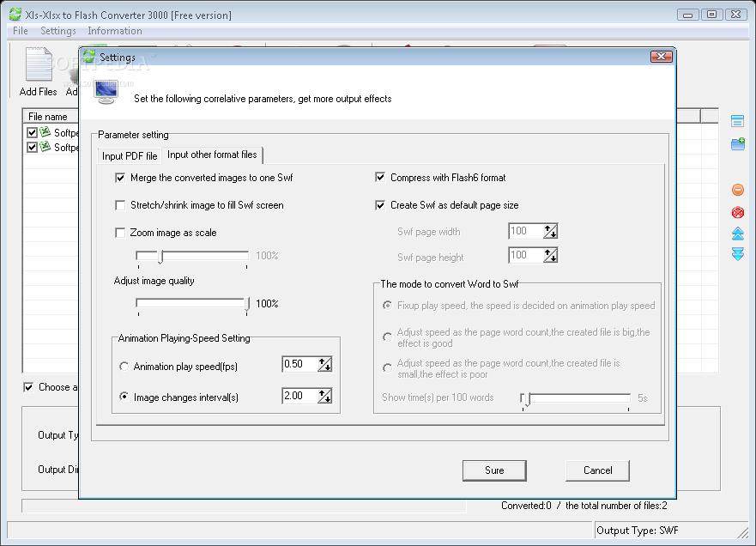Click the Swf page width input field
This screenshot has height=546, width=756.
[525, 231]
